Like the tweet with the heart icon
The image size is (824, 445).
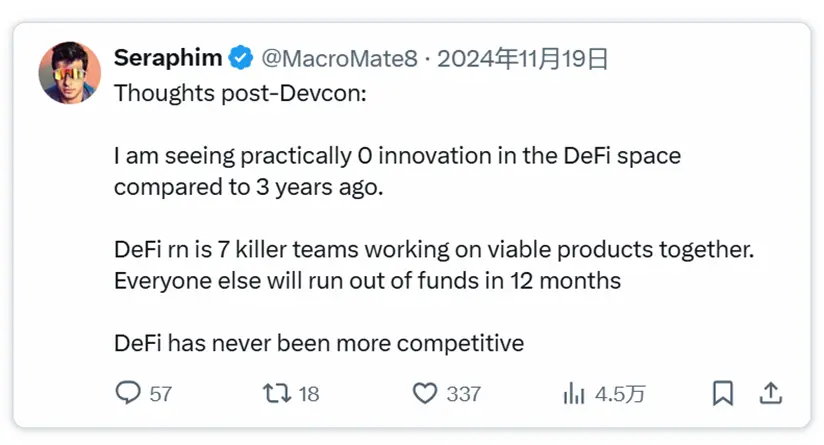pos(426,393)
